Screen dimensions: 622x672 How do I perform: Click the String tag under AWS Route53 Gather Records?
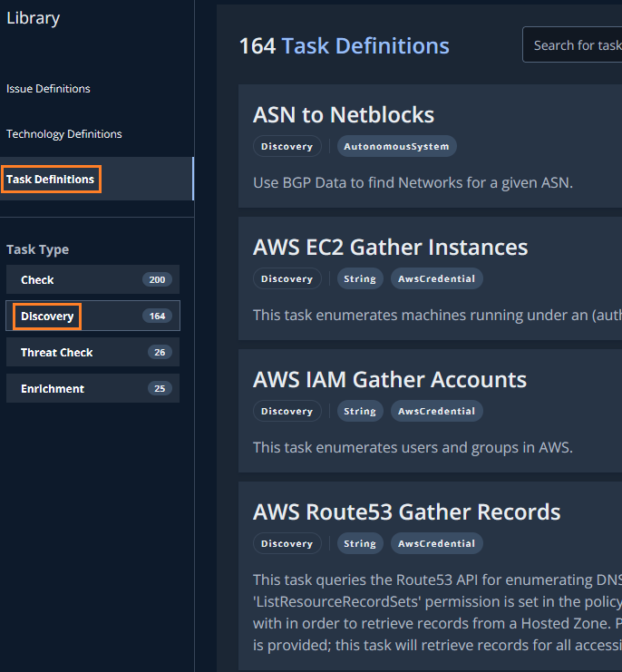pos(360,543)
